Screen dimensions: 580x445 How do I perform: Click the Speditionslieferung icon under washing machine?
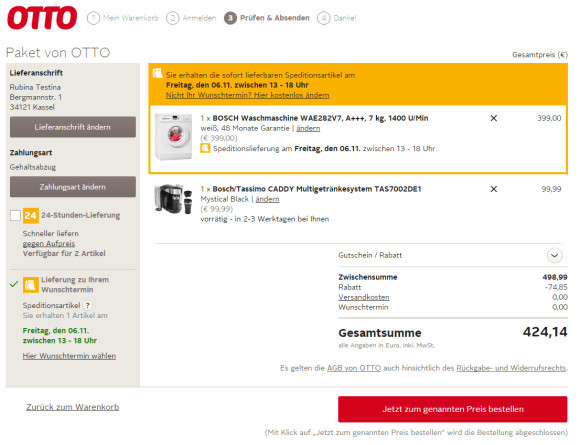coord(205,148)
